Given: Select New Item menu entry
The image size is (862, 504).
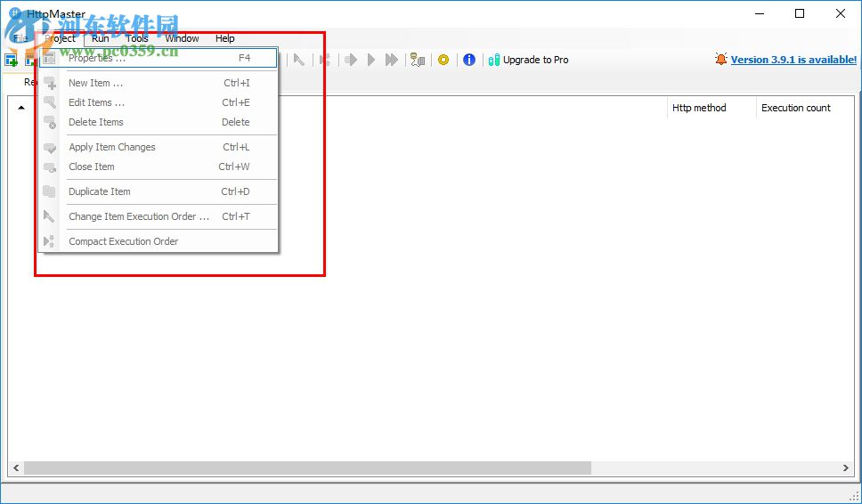Looking at the screenshot, I should coord(158,83).
